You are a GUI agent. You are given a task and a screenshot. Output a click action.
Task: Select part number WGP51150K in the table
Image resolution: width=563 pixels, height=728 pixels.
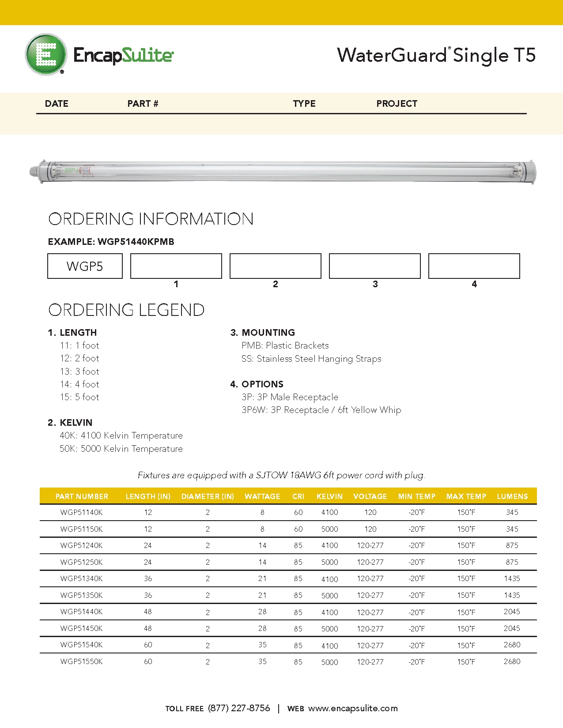click(81, 529)
